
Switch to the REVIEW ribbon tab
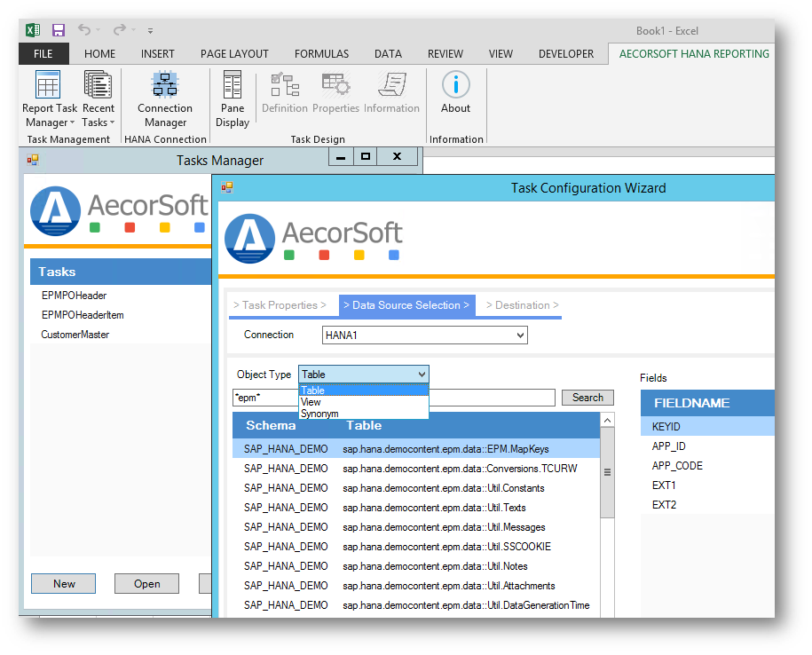(x=445, y=54)
